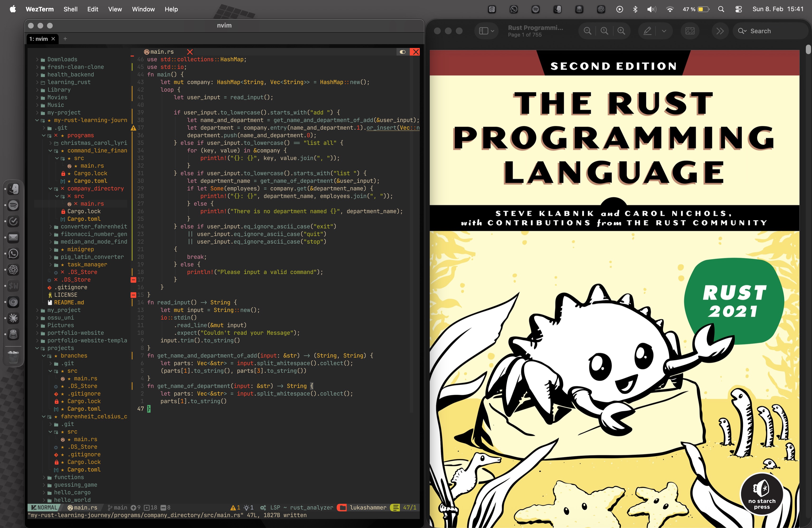Close the '1: nvim' WezTerm tab
This screenshot has width=812, height=528.
coord(53,39)
